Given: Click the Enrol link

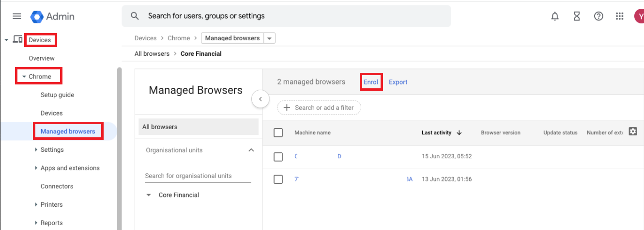Looking at the screenshot, I should tap(371, 82).
